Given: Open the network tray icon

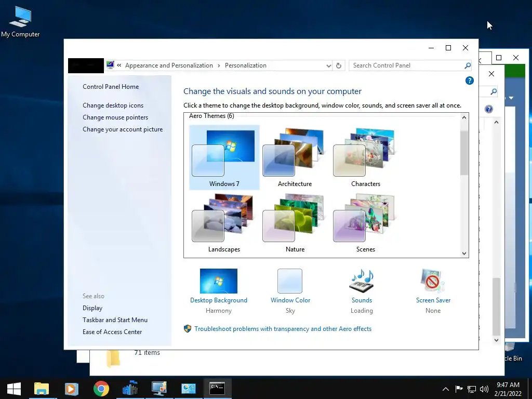Looking at the screenshot, I should [x=472, y=389].
